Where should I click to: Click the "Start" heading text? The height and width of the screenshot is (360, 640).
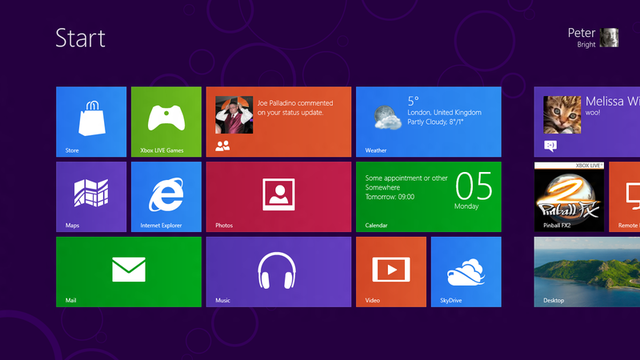point(80,38)
